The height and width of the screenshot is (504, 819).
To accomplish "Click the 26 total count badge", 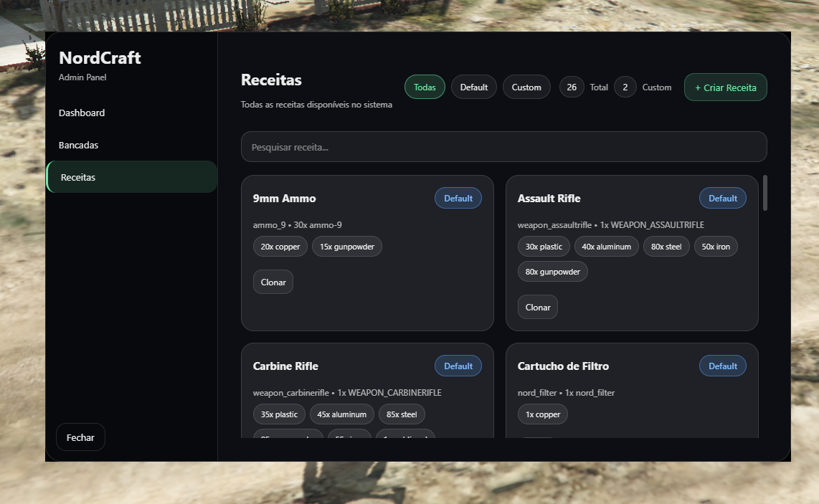I will (x=572, y=87).
